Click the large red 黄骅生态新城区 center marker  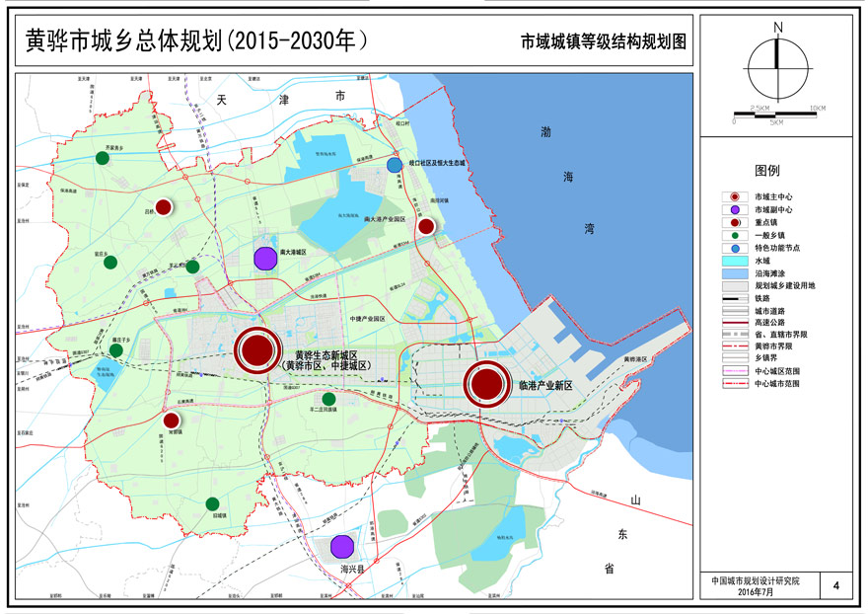(257, 350)
